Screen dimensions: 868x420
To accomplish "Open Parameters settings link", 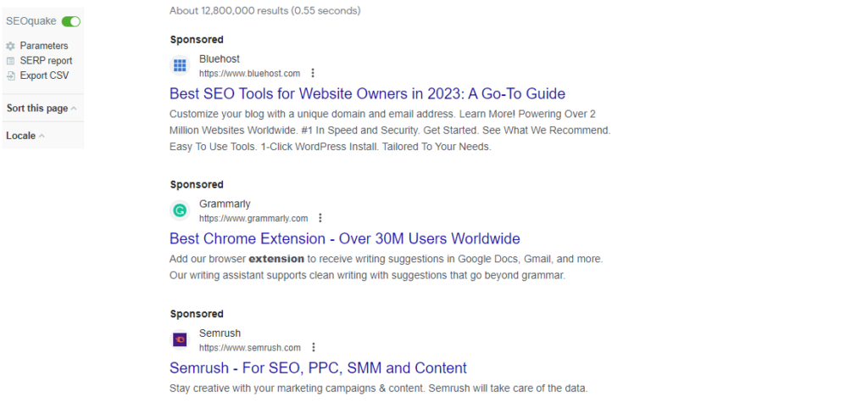I will pos(44,46).
